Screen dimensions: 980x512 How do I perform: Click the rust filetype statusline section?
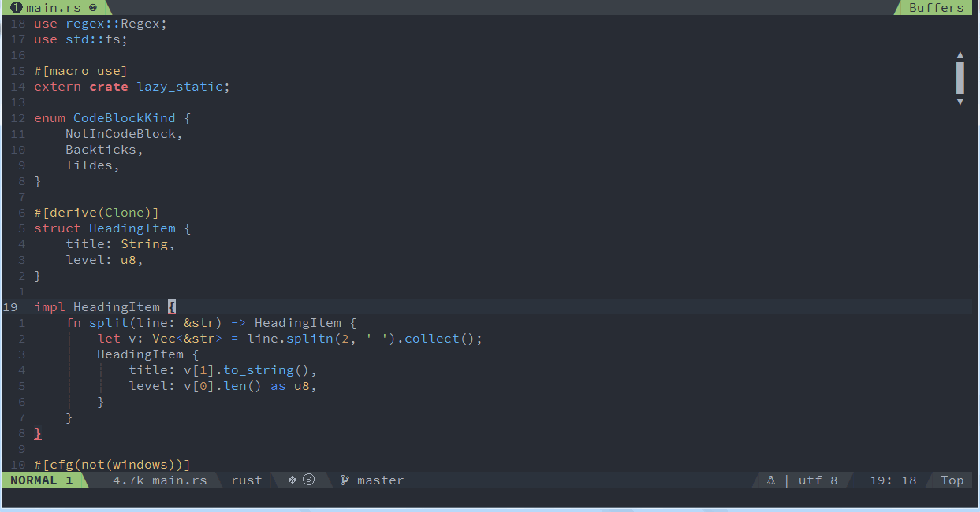click(247, 480)
